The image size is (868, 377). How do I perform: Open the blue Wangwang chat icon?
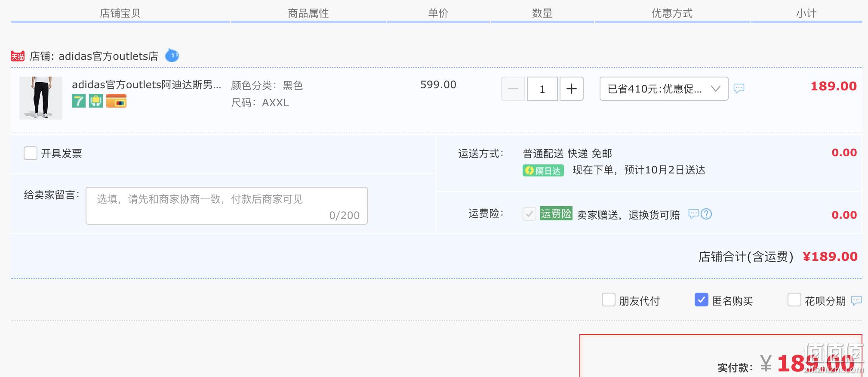172,56
